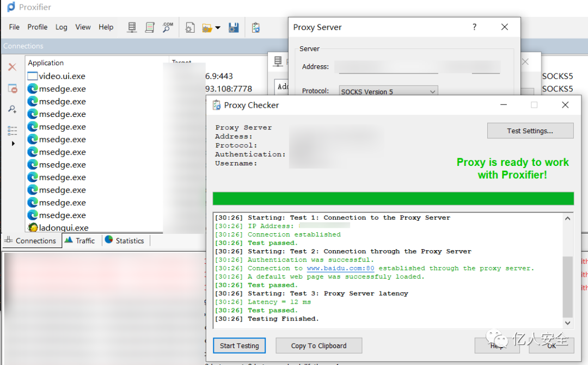This screenshot has height=365, width=588.
Task: Click the question mark in Proxy Server dialog
Action: [474, 27]
